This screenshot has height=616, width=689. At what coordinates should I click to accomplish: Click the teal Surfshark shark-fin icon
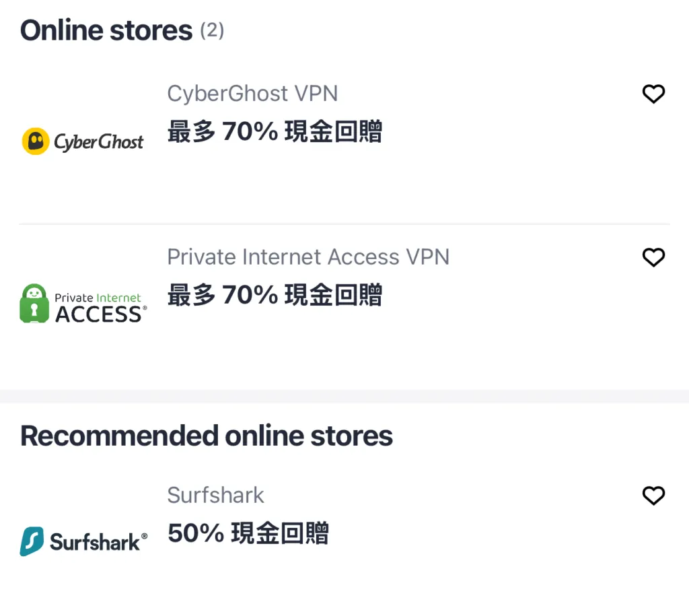click(32, 541)
